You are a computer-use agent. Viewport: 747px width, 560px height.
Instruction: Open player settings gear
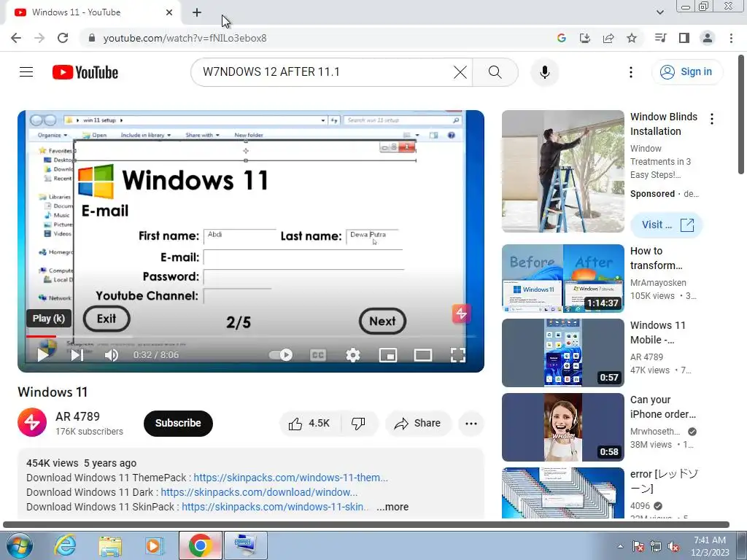[353, 355]
